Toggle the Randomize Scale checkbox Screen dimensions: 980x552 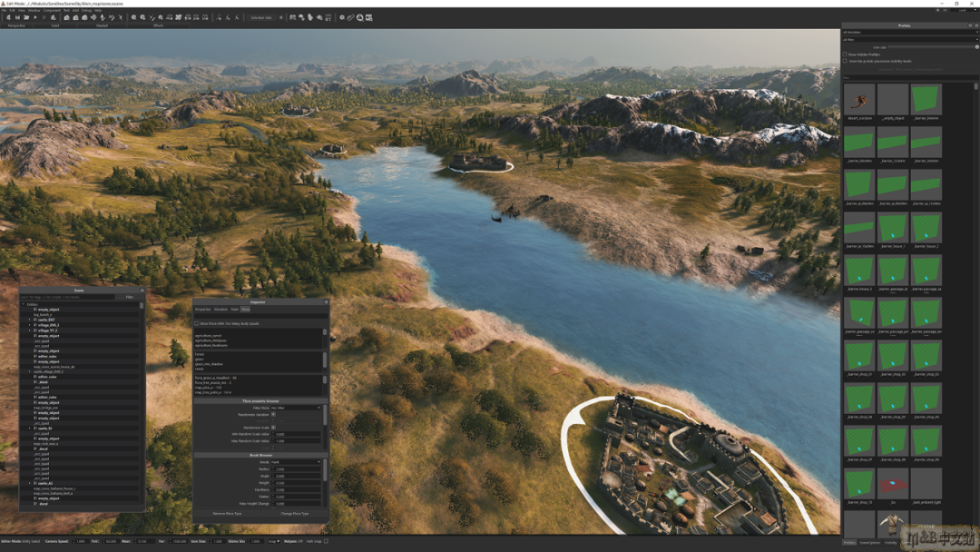[273, 428]
